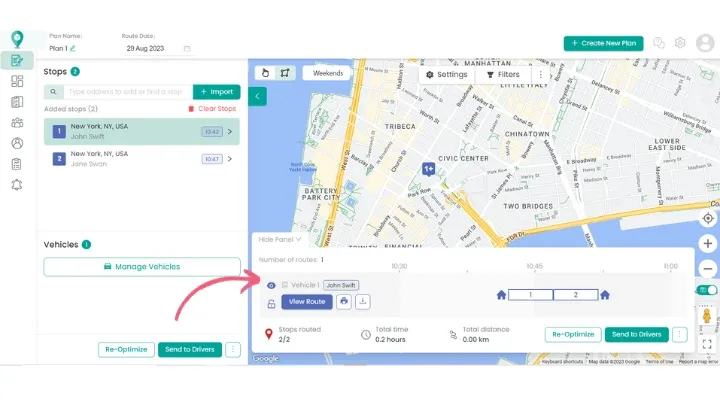Screen dimensions: 720x405
Task: Toggle the green map switch at right edge
Action: pos(706,290)
